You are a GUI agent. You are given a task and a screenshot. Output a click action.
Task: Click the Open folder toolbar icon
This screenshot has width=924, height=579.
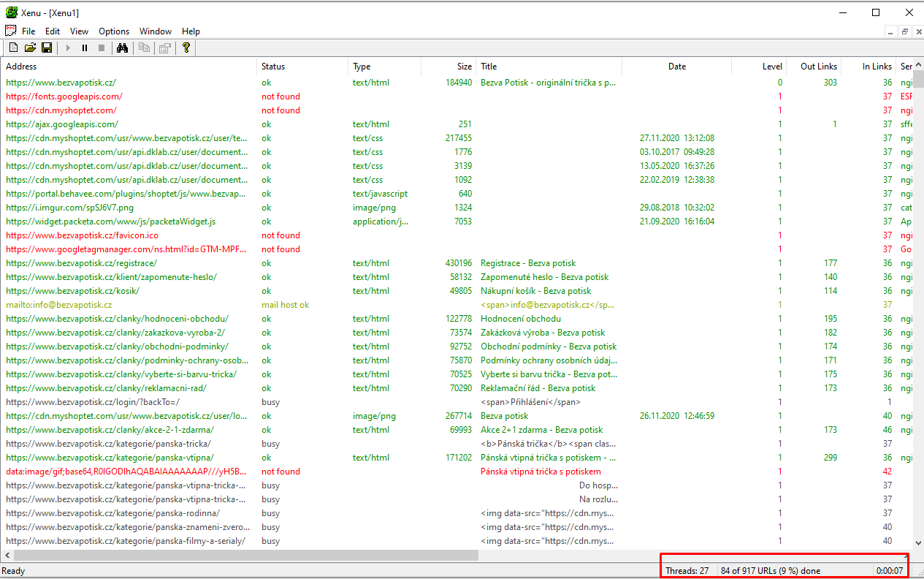point(30,48)
